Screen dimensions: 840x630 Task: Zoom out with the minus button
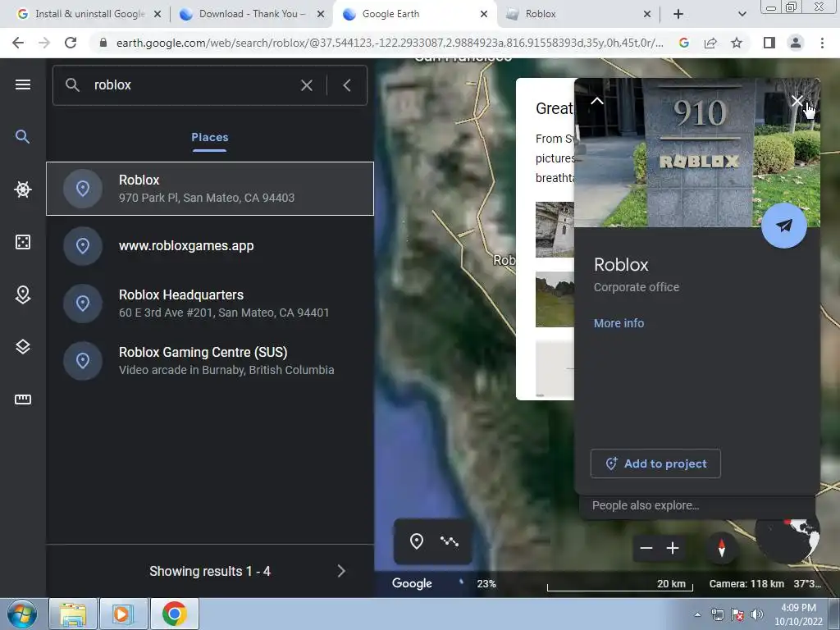[x=646, y=548]
